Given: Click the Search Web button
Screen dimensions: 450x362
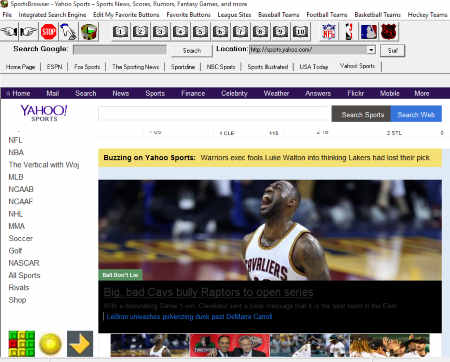Looking at the screenshot, I should [416, 114].
